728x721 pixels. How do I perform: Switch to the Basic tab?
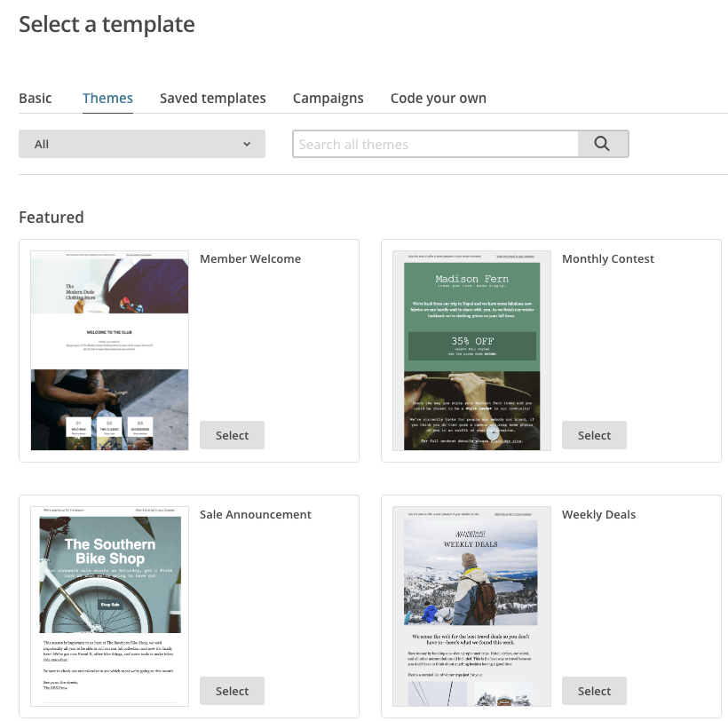tap(36, 99)
